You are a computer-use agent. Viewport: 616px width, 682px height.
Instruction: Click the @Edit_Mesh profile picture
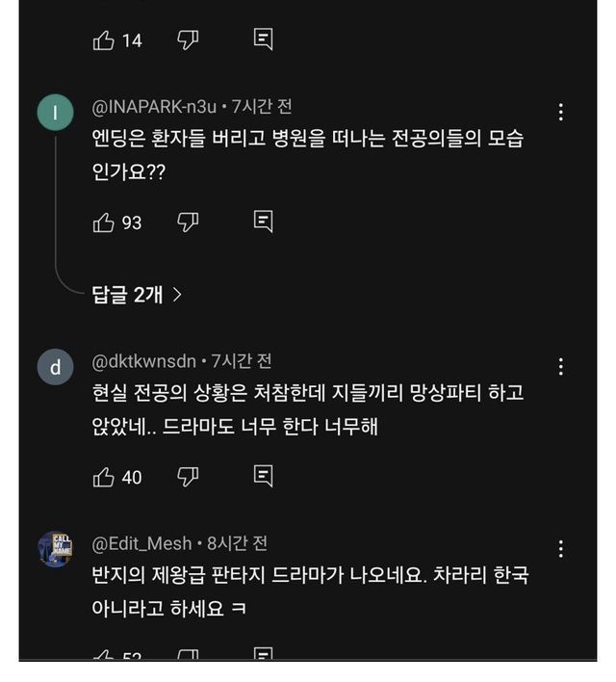point(55,549)
